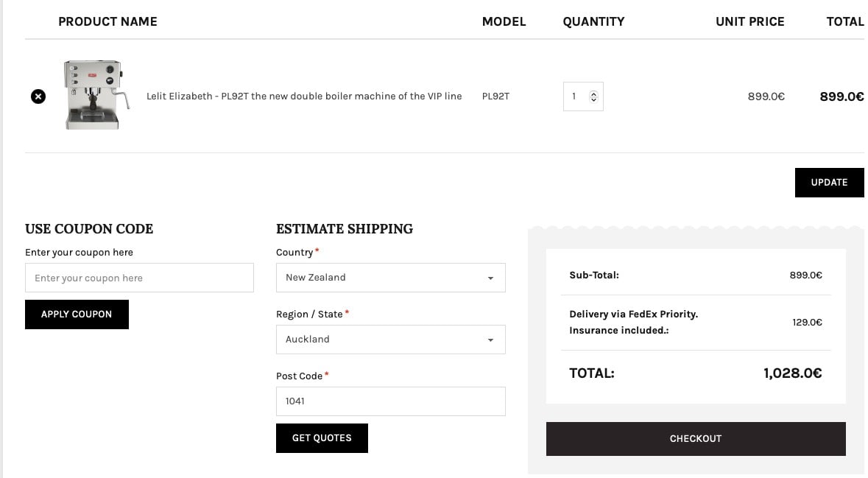Click the Post Code field containing 1041

390,401
